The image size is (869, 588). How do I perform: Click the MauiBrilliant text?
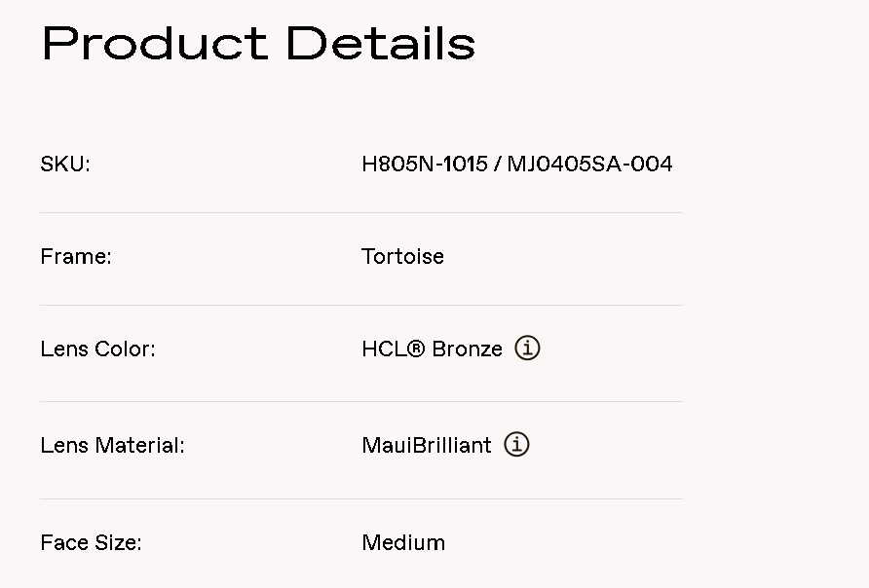(427, 446)
